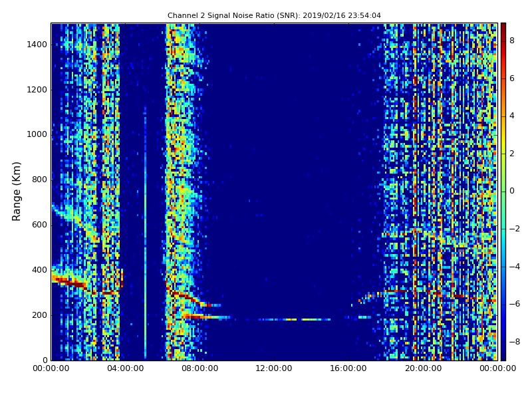Click the colorbar label −8
Screen dimensions: 532x399
click(x=515, y=342)
